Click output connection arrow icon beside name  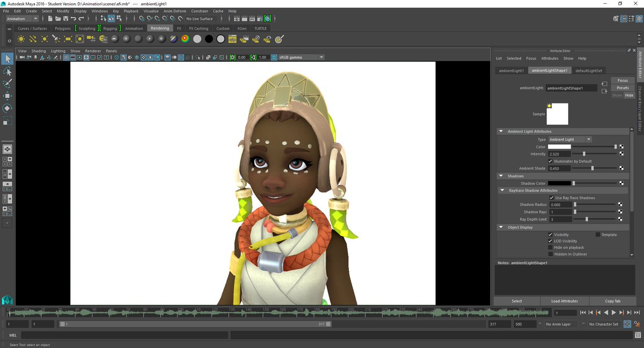pos(604,91)
